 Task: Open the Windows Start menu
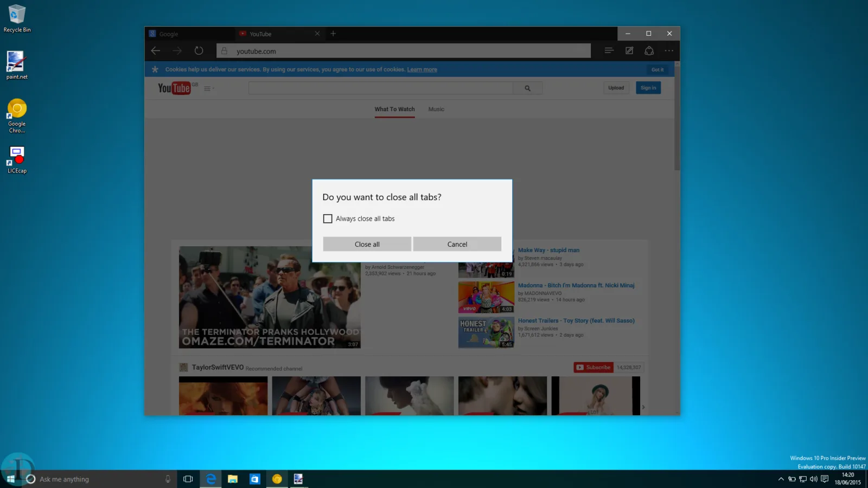pyautogui.click(x=11, y=479)
